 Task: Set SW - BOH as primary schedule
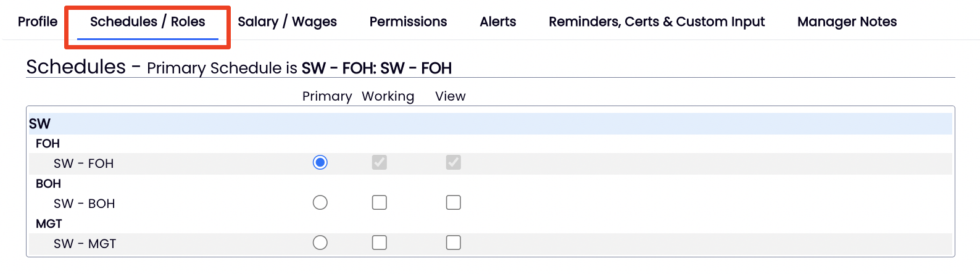tap(320, 202)
